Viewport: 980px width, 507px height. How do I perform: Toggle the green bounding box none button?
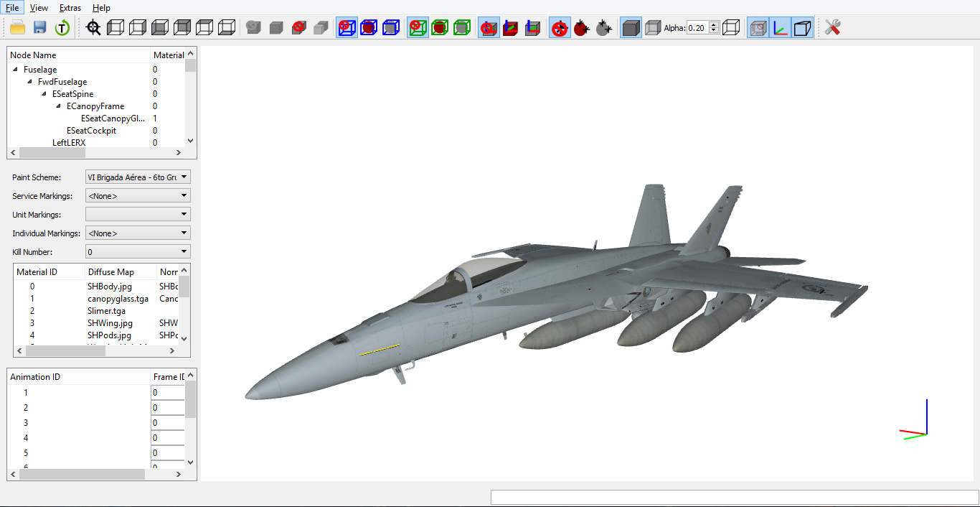click(x=418, y=28)
